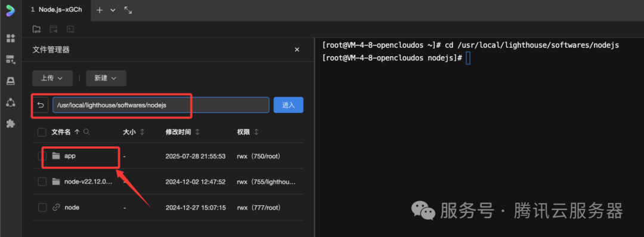644x237 pixels.
Task: Focus the directory path input field
Action: [x=160, y=105]
